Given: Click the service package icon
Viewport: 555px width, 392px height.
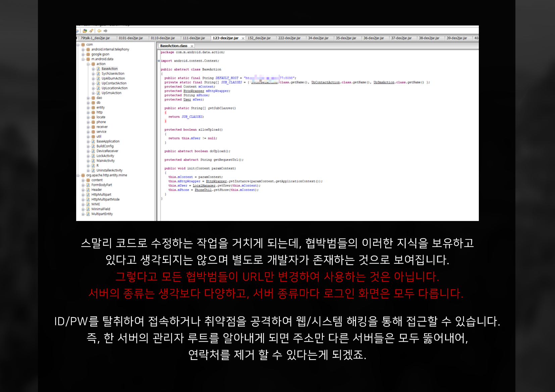Looking at the screenshot, I should point(93,132).
